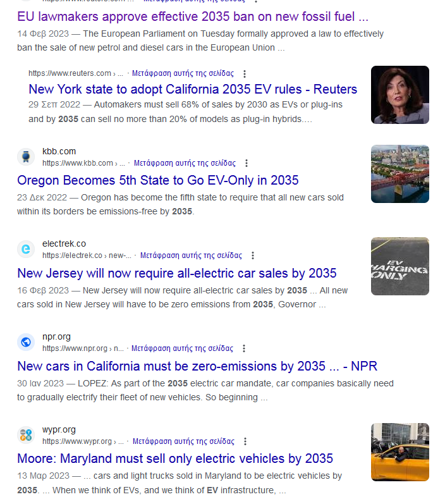Click the 'EV Charging Only' pavement thumbnail
The height and width of the screenshot is (504, 445).
(x=399, y=266)
